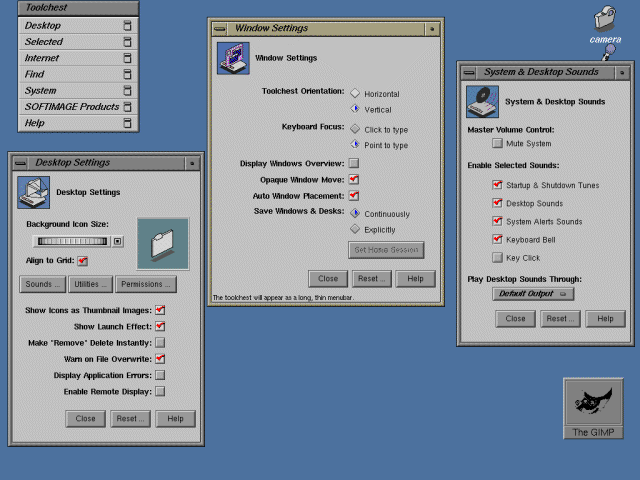Image resolution: width=640 pixels, height=480 pixels.
Task: Click the folder icon size preview
Action: pos(162,243)
